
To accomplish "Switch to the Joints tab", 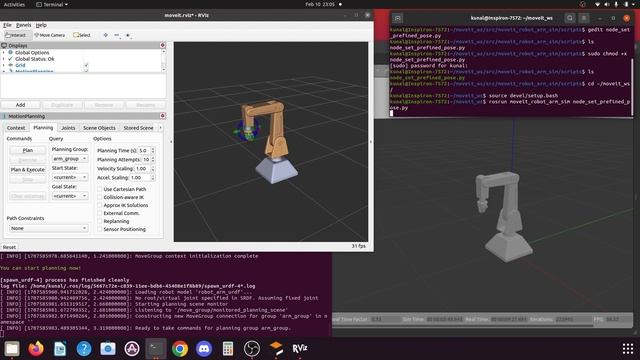I will tap(68, 128).
